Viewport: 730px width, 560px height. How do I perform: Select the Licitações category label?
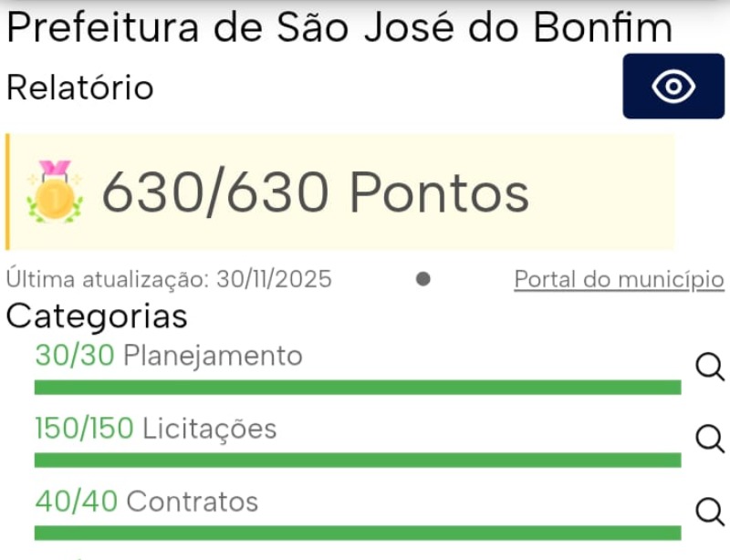(x=210, y=429)
